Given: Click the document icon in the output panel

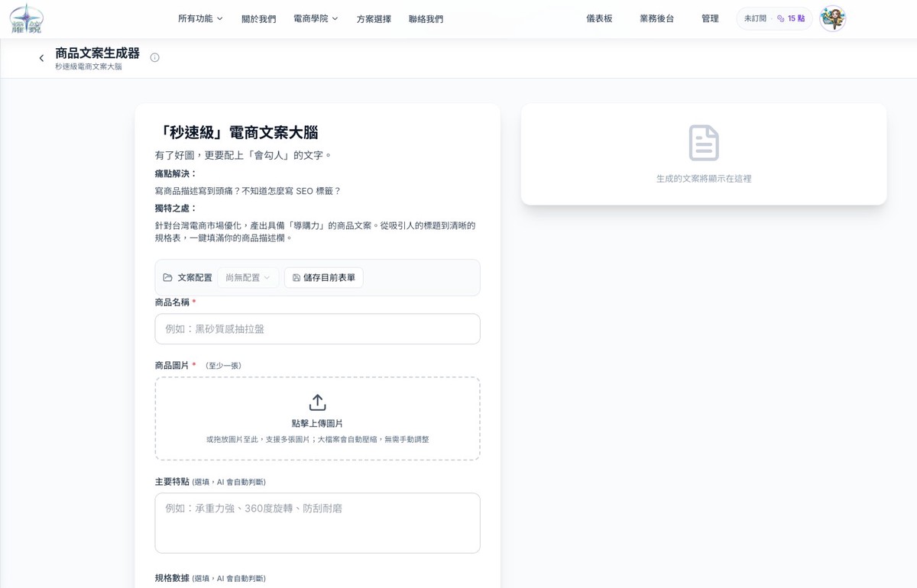Looking at the screenshot, I should [x=703, y=143].
